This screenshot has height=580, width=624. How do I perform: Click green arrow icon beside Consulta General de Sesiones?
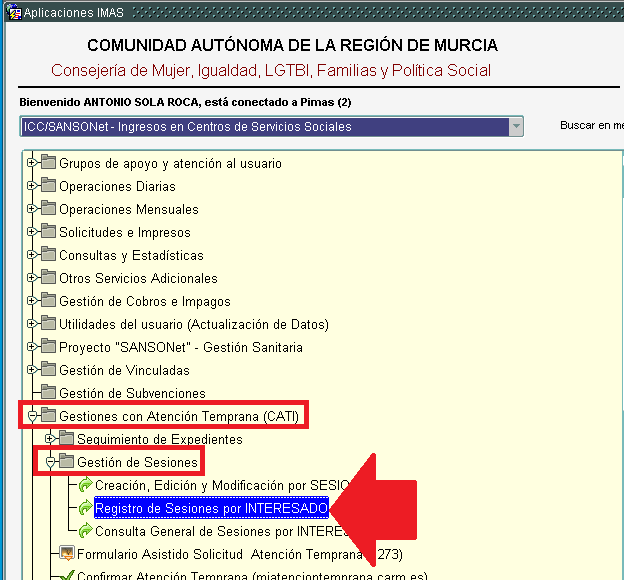(85, 531)
